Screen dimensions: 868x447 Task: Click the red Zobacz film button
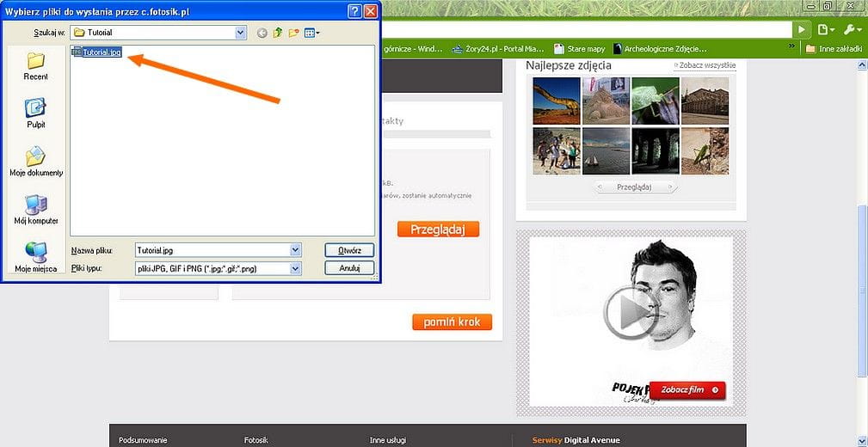click(x=687, y=390)
